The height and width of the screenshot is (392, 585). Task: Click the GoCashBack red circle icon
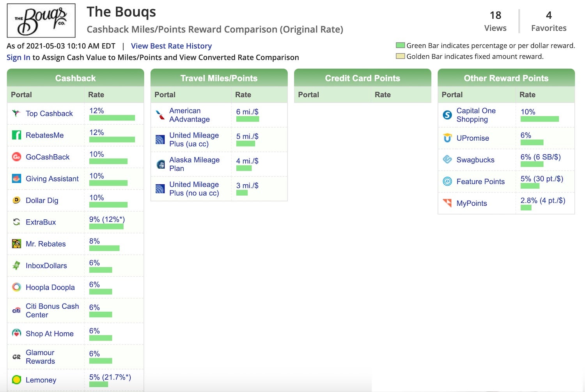coord(16,157)
